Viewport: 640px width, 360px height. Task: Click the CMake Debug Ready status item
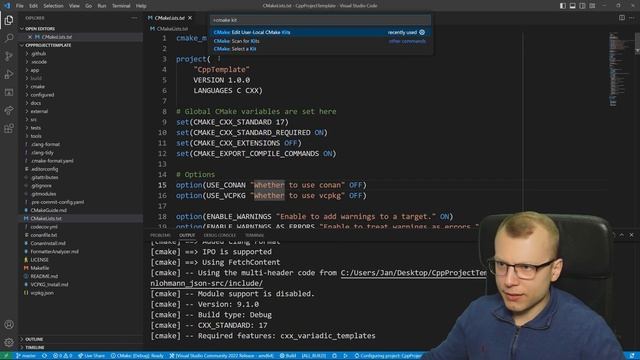point(137,356)
